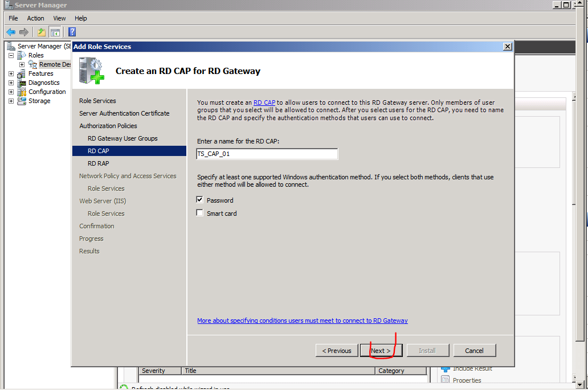Click the Features node icon

tap(22, 73)
